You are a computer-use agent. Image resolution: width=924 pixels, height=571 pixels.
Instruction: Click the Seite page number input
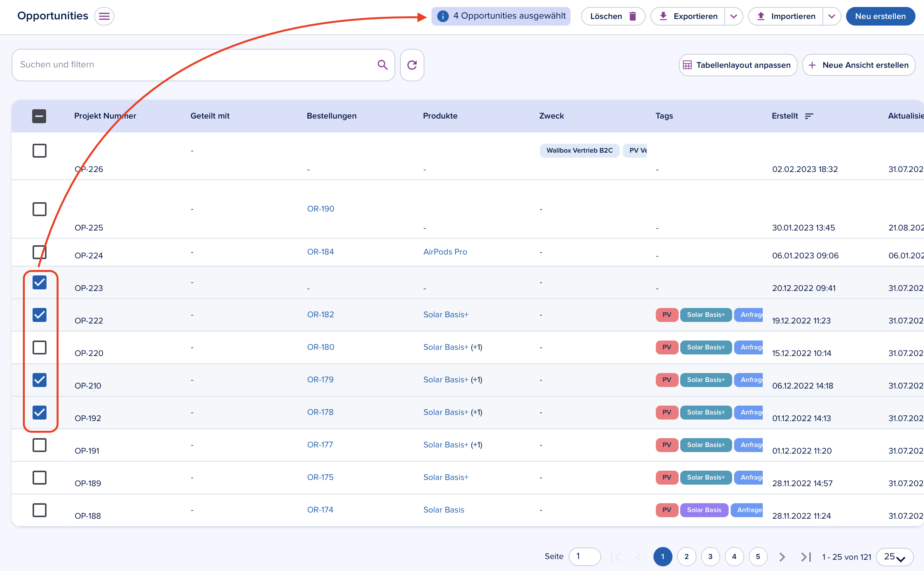point(584,557)
